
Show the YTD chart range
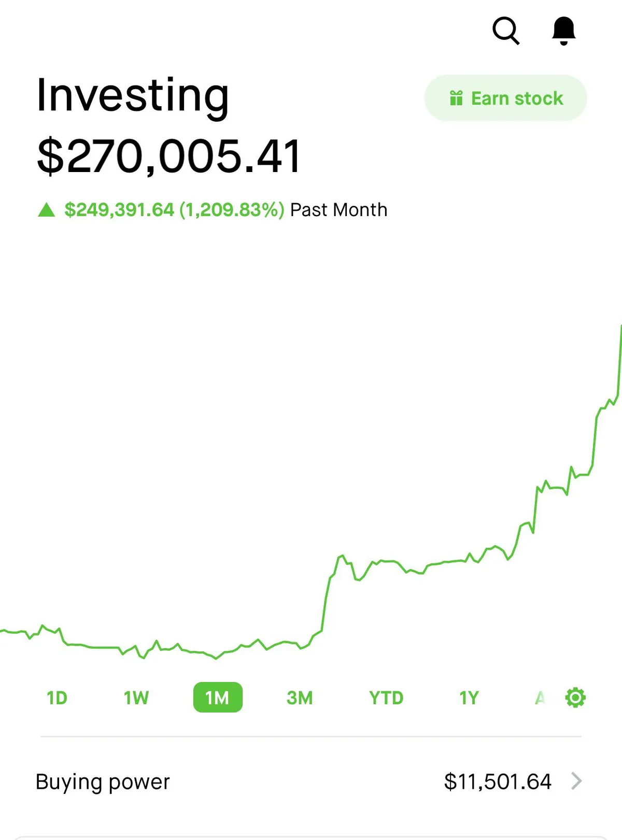[386, 698]
